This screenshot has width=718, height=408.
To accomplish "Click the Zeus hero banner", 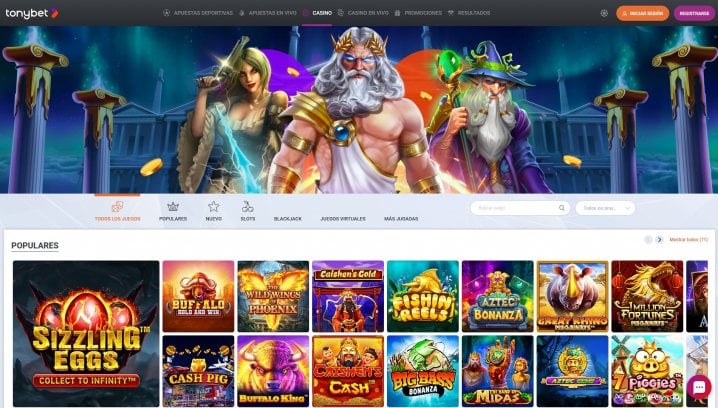I will tap(359, 109).
